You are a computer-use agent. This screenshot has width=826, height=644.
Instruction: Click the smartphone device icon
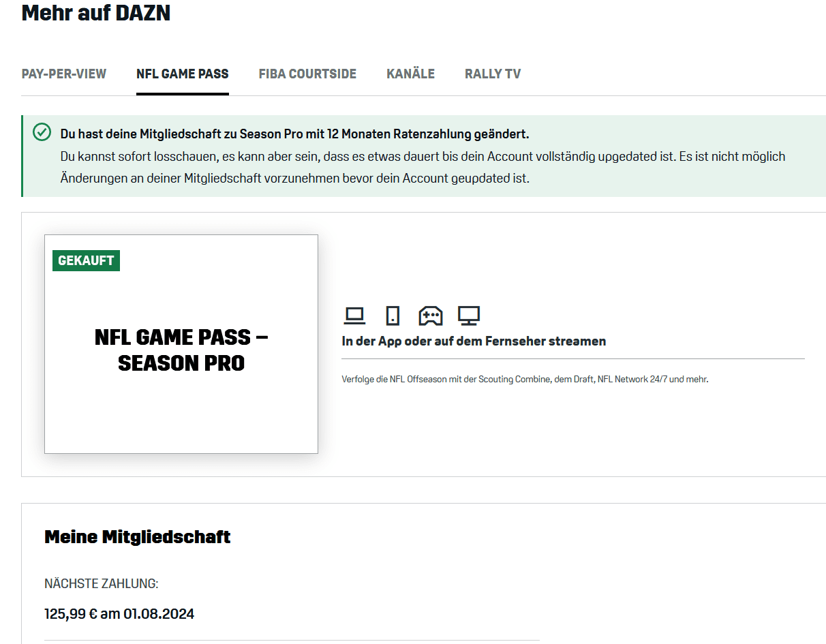tap(393, 316)
